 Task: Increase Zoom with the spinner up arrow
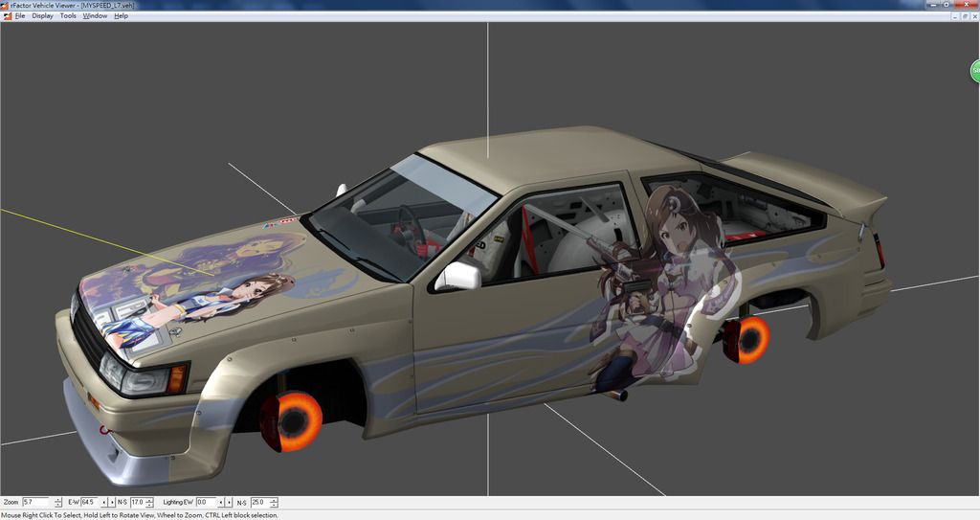(58, 500)
